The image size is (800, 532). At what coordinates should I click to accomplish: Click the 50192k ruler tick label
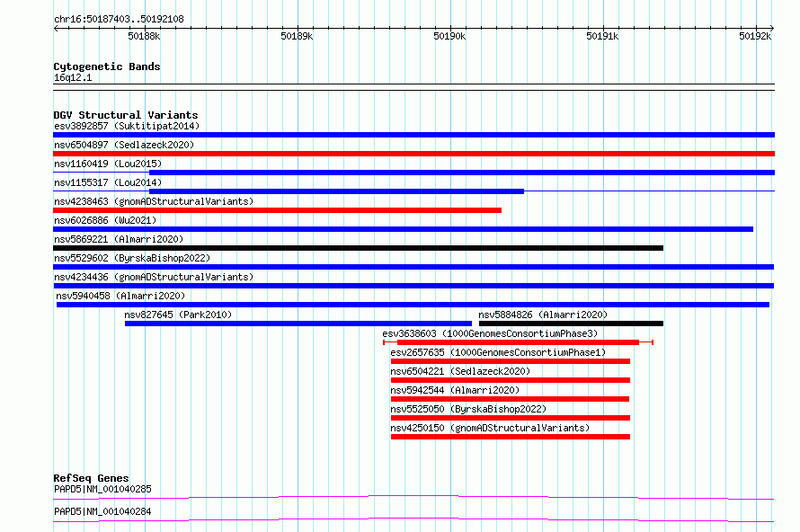click(755, 36)
